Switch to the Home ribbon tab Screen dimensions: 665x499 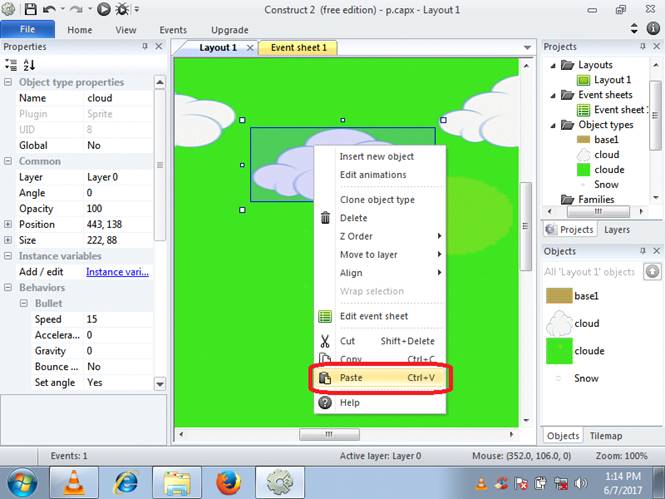point(79,30)
